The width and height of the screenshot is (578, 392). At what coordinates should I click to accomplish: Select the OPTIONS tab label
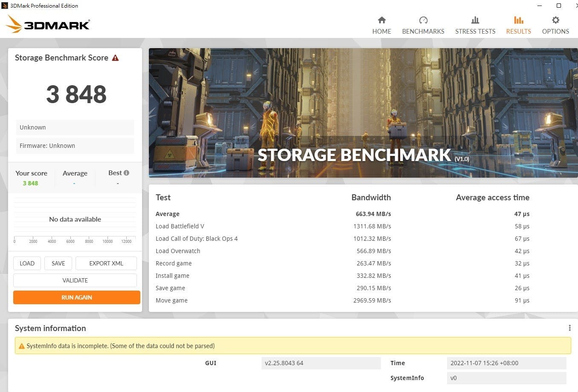pyautogui.click(x=555, y=32)
